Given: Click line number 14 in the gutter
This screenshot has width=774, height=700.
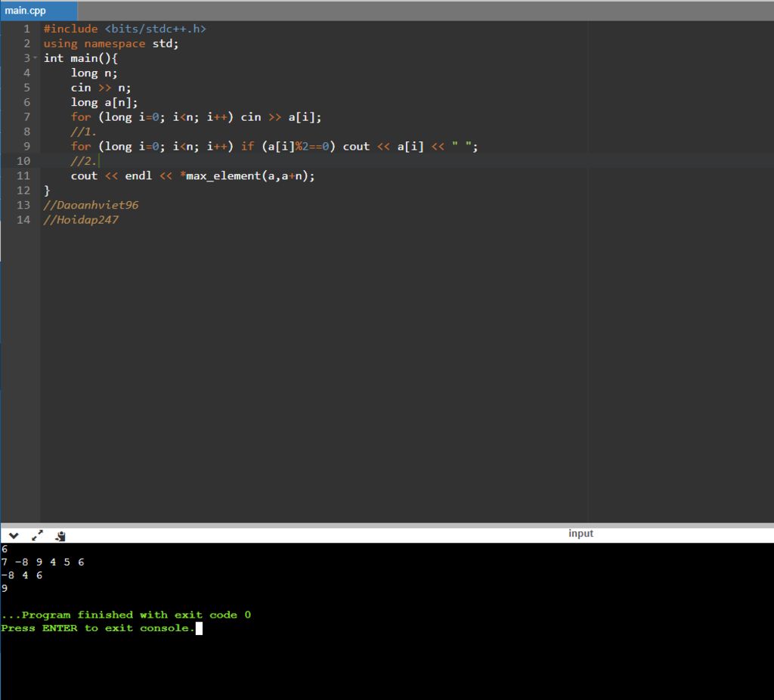Looking at the screenshot, I should [x=23, y=220].
